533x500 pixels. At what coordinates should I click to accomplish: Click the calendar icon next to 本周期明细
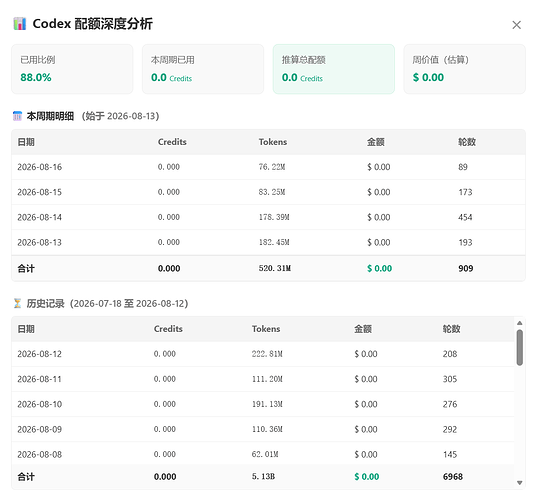coord(17,116)
